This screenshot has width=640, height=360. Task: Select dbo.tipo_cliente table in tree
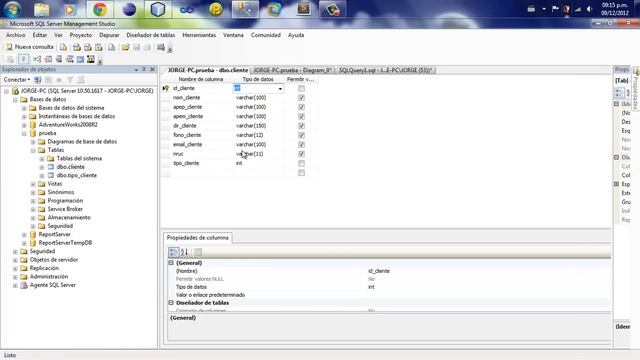point(77,176)
